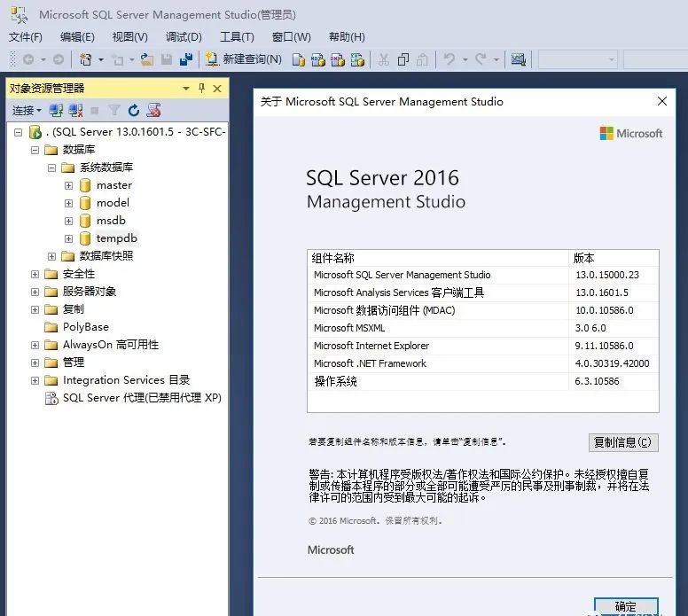Open the 窗口(W) menu

pos(292,37)
